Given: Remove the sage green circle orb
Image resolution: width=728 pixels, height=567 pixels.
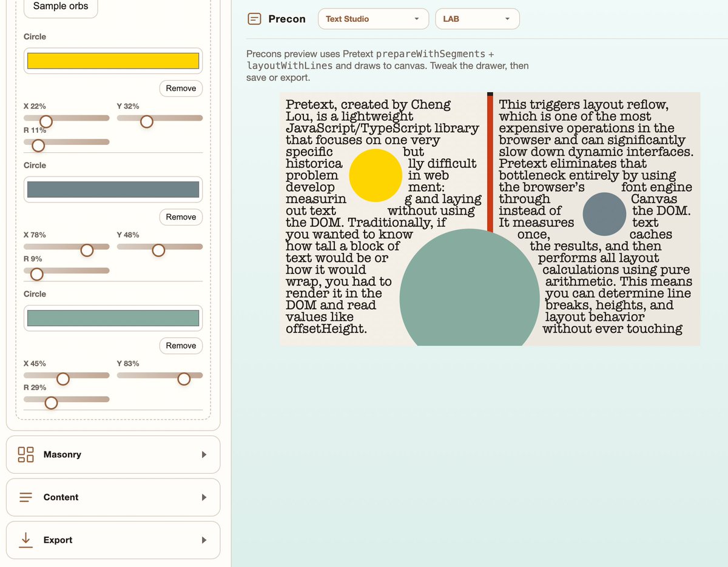Looking at the screenshot, I should [181, 345].
